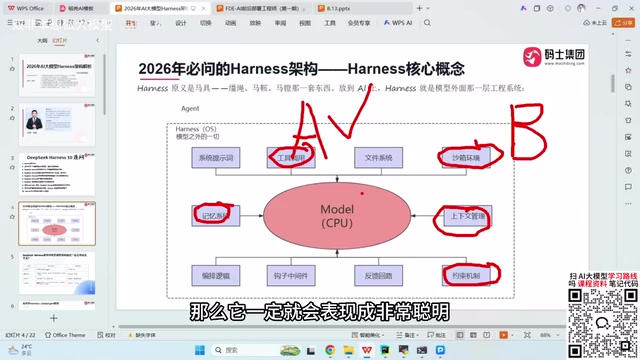Switch to the 稻壳AI模板 tab
The image size is (640, 360).
coord(78,8)
